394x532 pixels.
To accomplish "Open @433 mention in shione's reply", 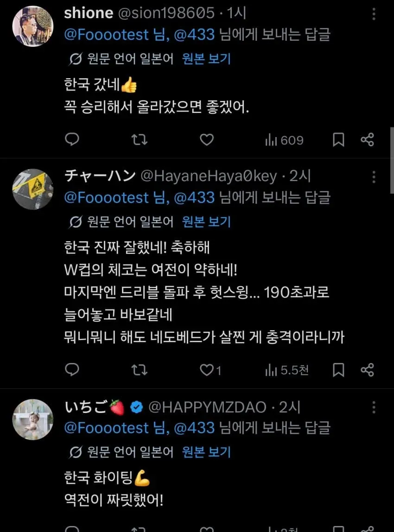I will pyautogui.click(x=194, y=35).
